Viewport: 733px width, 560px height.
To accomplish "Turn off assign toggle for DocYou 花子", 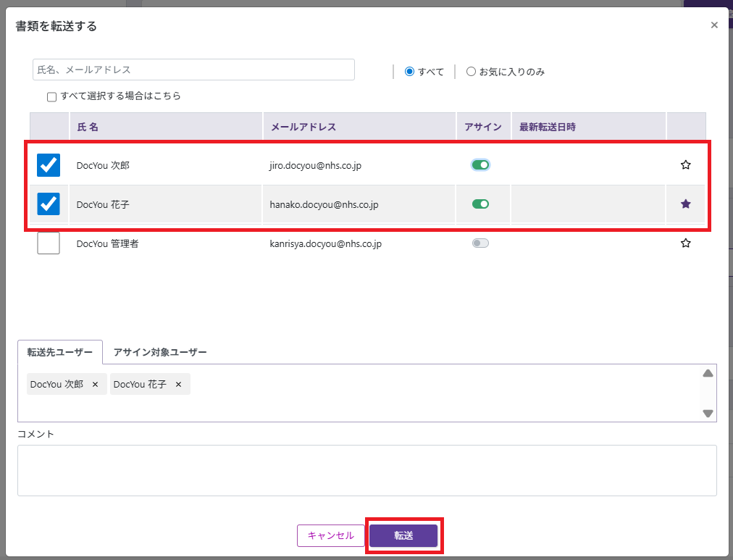I will point(480,204).
